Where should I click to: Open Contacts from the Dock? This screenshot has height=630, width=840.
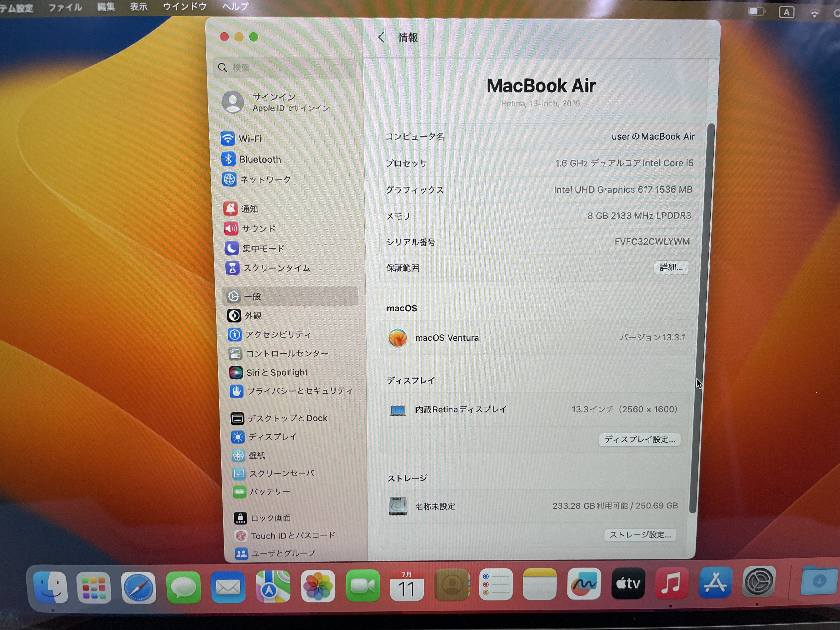(451, 585)
